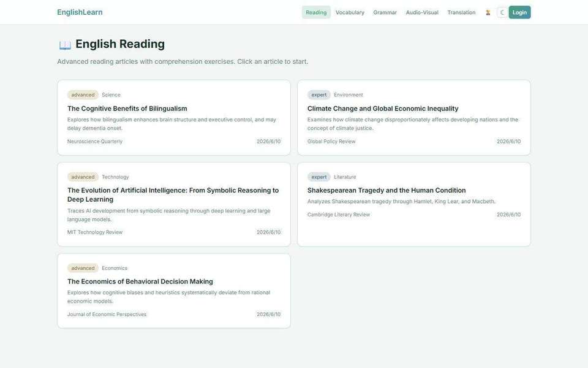Image resolution: width=588 pixels, height=368 pixels.
Task: Click the expert badge on the Climate Change card
Action: (318, 94)
